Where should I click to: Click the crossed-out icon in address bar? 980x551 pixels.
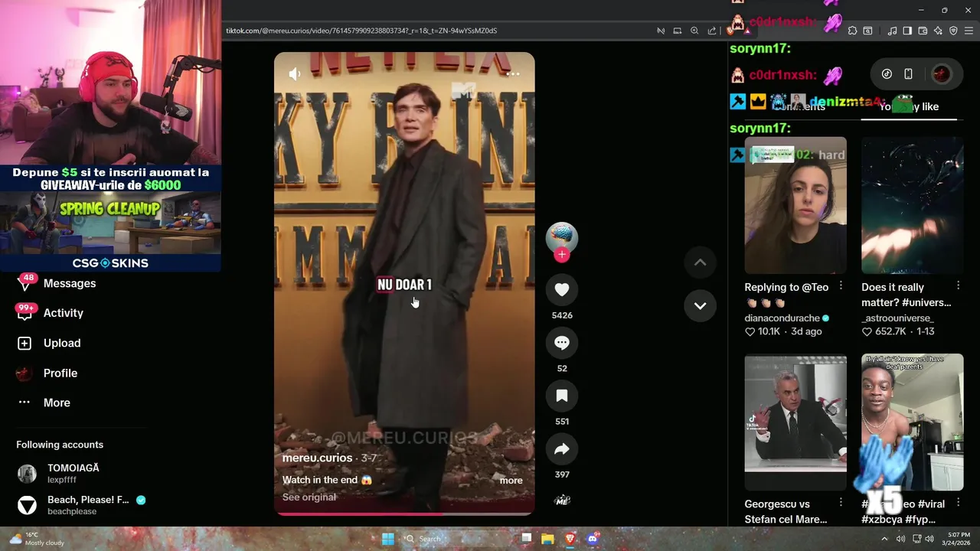(660, 31)
